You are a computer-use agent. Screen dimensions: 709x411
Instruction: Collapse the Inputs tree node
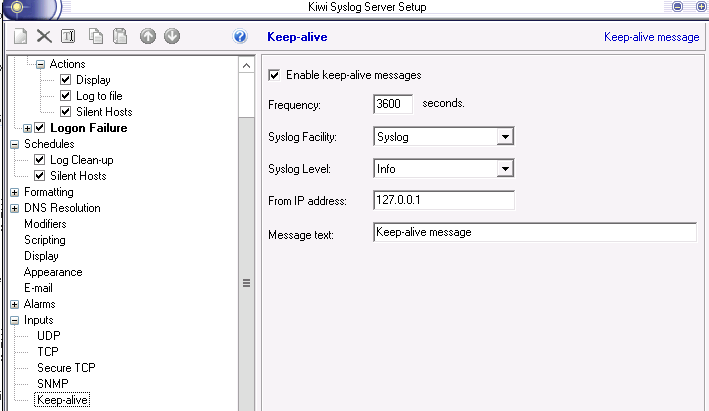[14, 321]
